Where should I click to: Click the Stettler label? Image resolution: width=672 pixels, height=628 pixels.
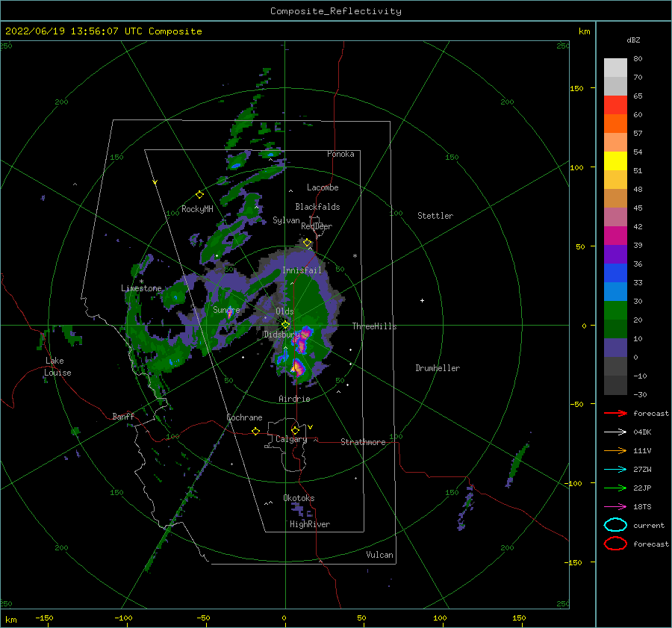435,216
